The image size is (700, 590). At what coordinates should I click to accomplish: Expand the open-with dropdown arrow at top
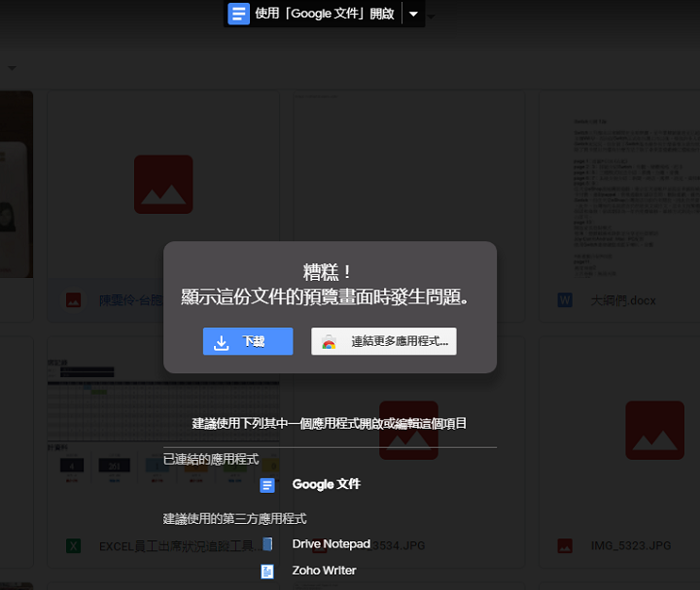click(x=414, y=14)
